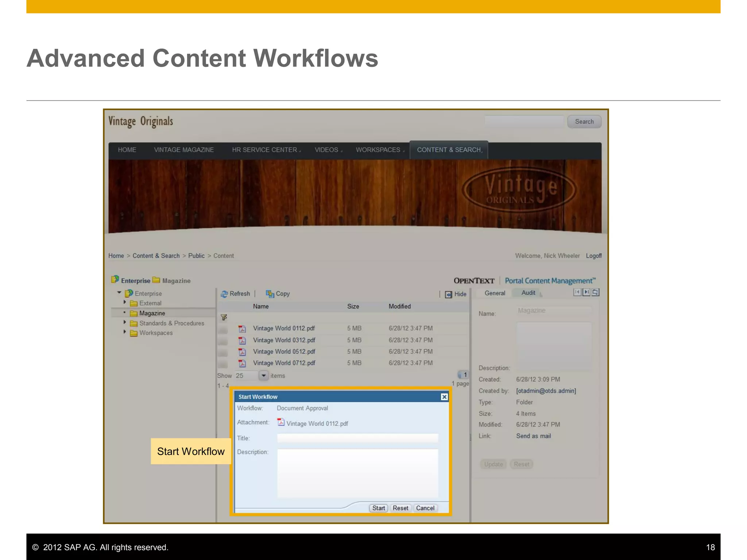
Task: Click the Standards & Procedures folder icon
Action: (133, 323)
